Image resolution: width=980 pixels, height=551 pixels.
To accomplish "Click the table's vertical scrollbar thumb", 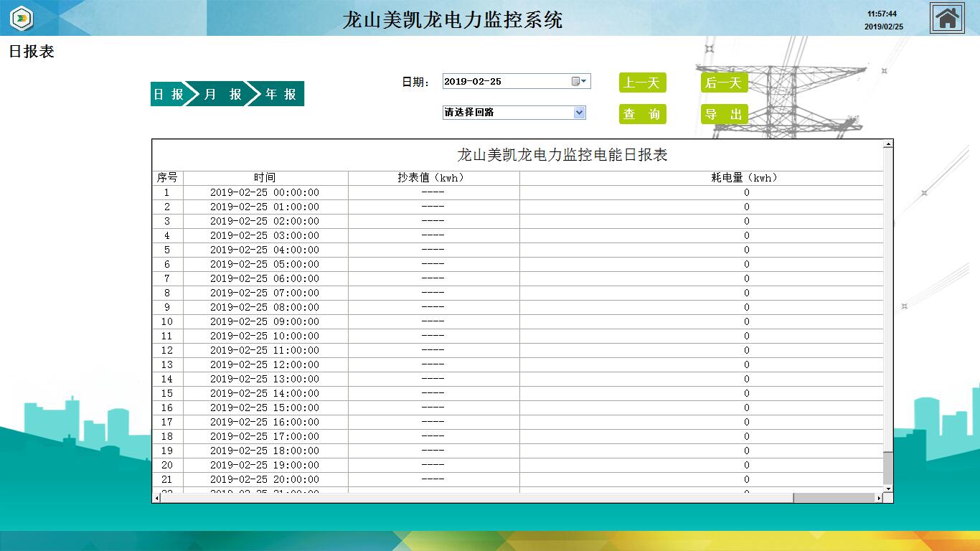I will 888,468.
